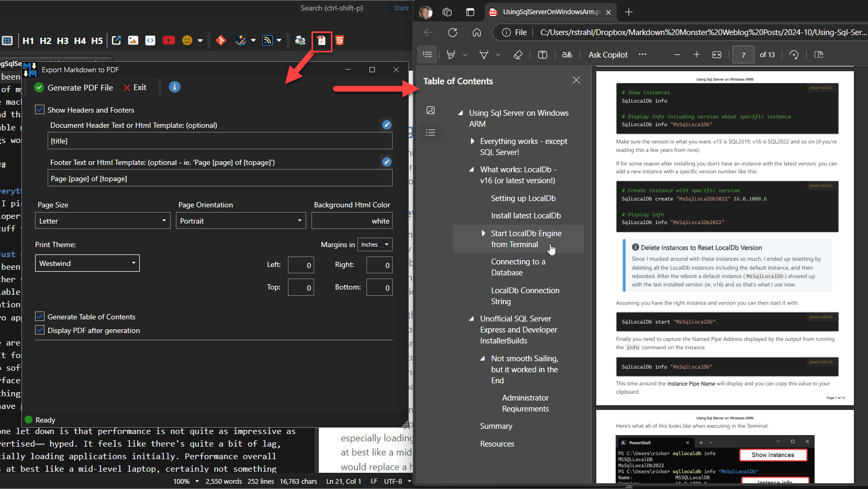The image size is (868, 489).
Task: Select the PDF draw pen tool
Action: click(484, 54)
